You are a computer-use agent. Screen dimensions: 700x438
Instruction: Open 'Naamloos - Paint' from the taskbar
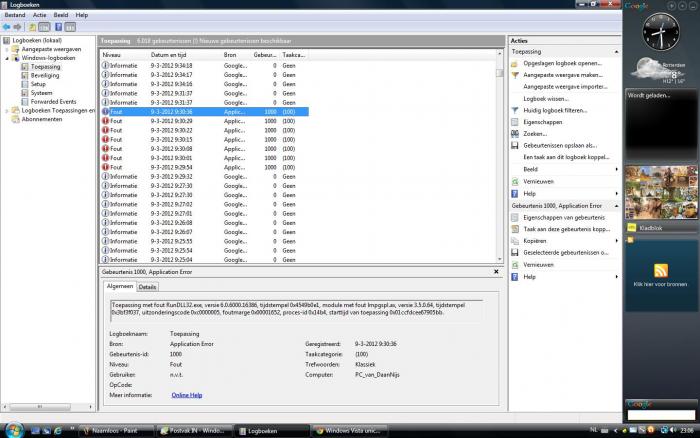point(111,430)
